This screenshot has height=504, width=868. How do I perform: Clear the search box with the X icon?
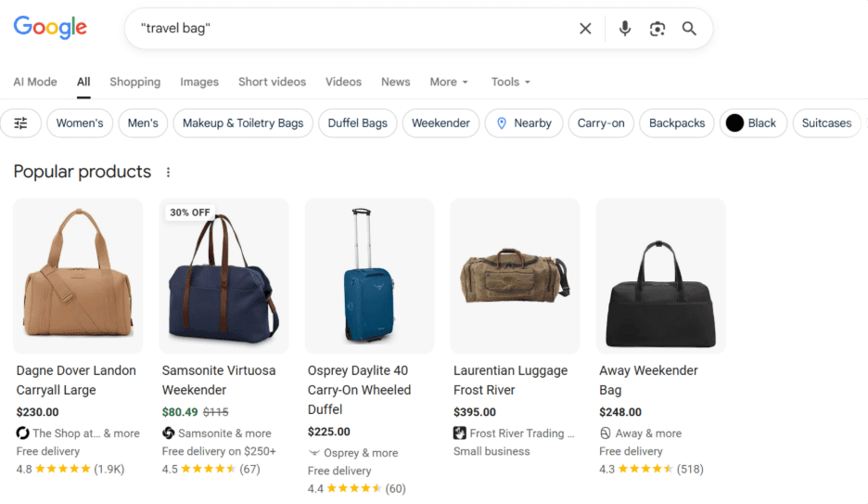[585, 28]
